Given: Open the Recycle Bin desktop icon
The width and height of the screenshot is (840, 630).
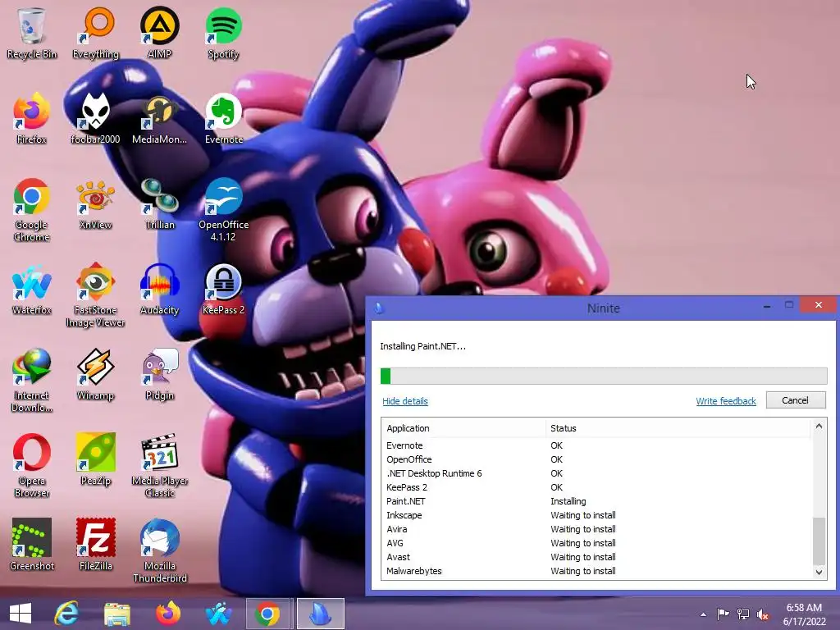Looking at the screenshot, I should [32, 32].
